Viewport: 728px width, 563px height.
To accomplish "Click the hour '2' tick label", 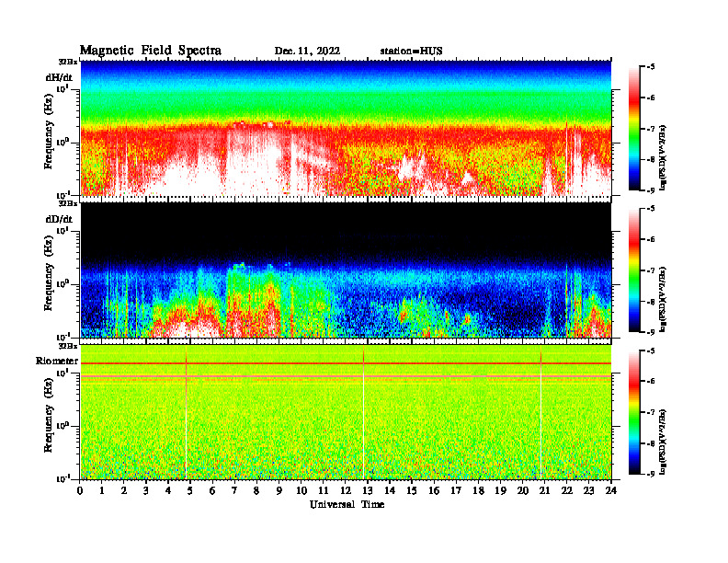I will [x=124, y=491].
